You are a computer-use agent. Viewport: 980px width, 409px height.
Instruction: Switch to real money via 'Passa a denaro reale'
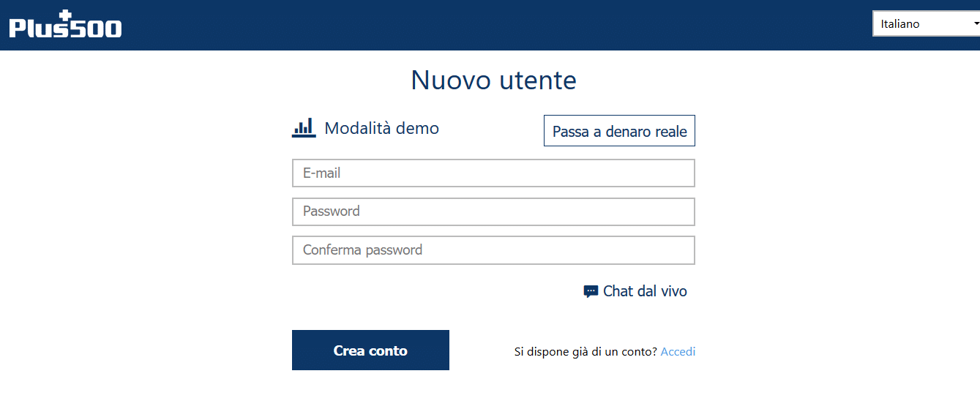(x=619, y=131)
